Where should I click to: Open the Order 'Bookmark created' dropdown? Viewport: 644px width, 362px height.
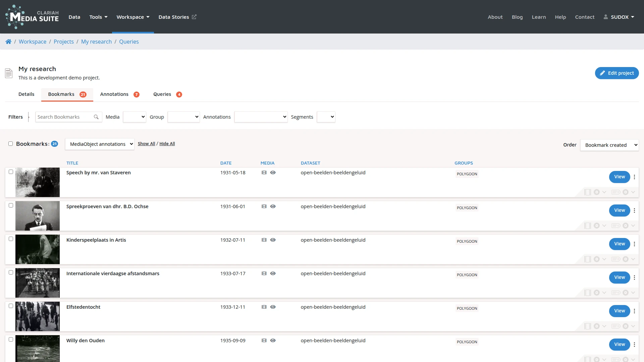point(609,145)
